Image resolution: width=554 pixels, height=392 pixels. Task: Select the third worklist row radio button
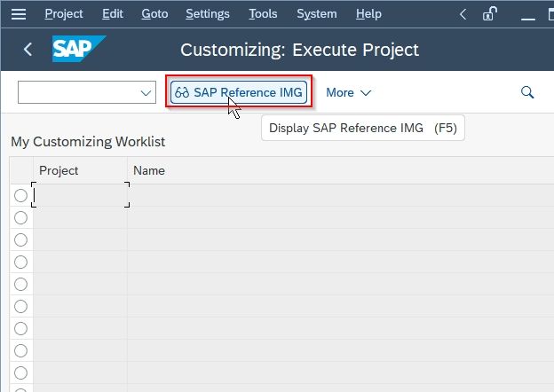click(20, 240)
